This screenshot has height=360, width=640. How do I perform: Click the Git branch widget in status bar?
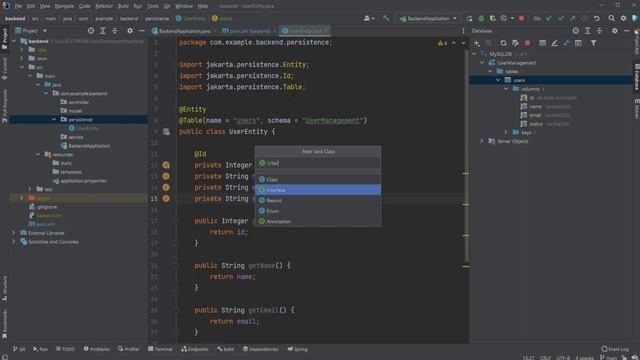609,358
